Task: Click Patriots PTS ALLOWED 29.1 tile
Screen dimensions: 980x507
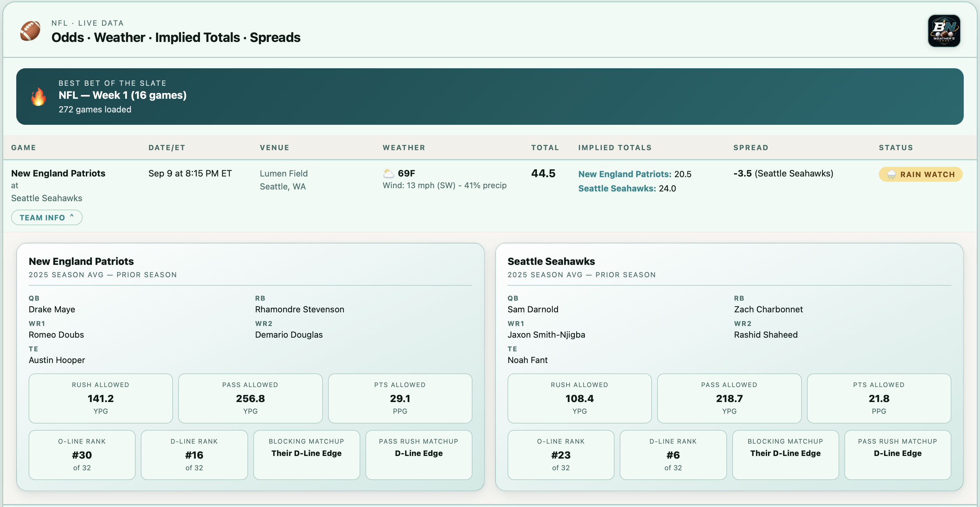Action: coord(400,398)
